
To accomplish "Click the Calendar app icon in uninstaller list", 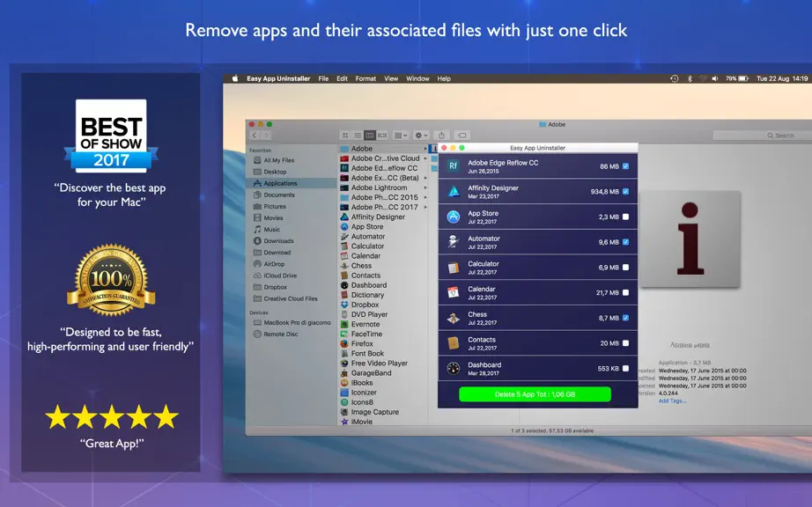I will tap(454, 293).
